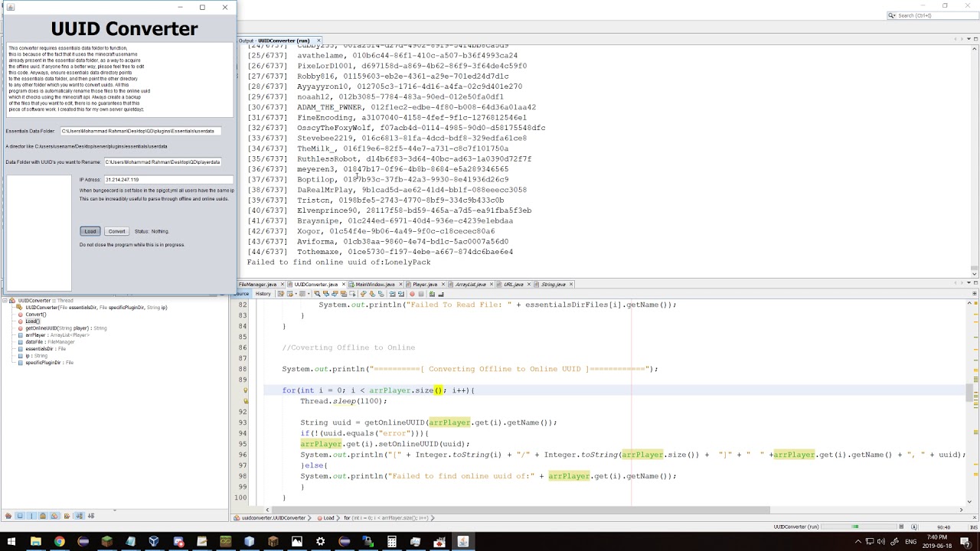Screen dimensions: 980x551
Task: Open String.java editor tab
Action: [x=553, y=285]
